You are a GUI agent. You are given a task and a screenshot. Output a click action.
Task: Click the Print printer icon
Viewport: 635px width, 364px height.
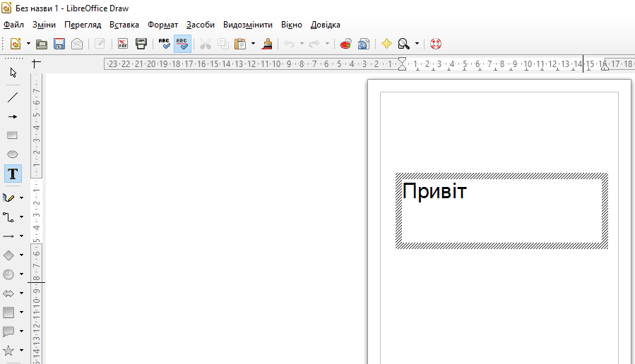(x=141, y=44)
